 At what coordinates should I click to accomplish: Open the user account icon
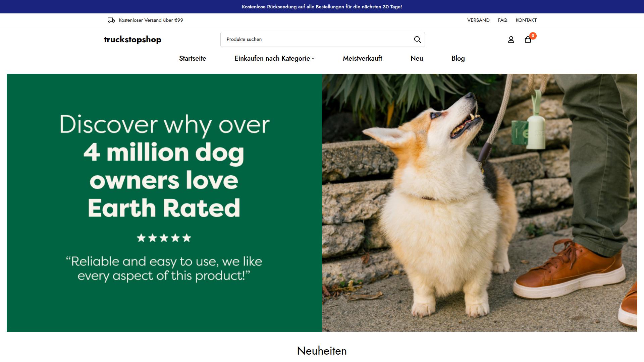tap(511, 40)
